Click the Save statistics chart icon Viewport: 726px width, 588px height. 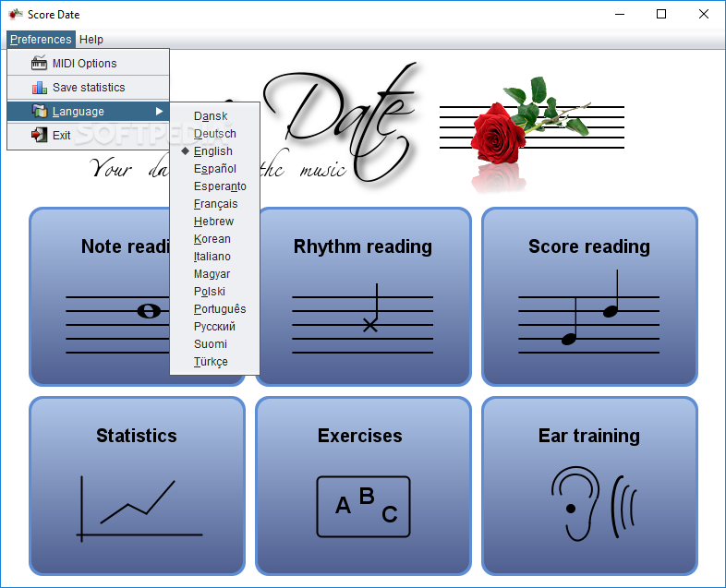pyautogui.click(x=40, y=87)
